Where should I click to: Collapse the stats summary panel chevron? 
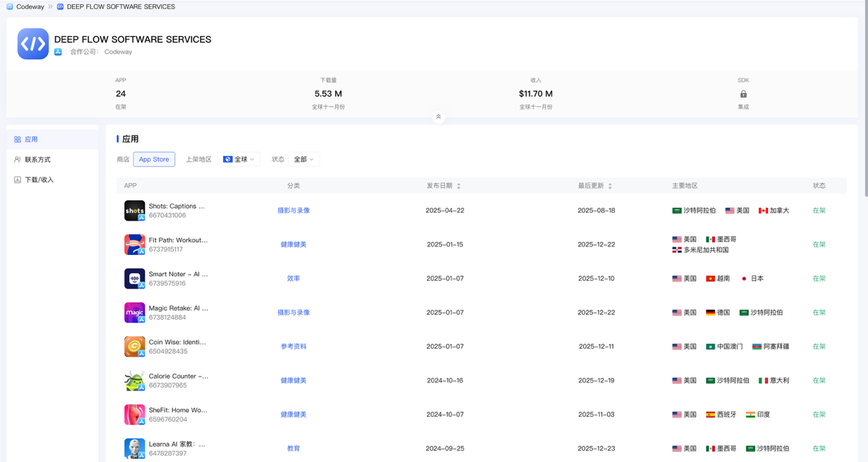coord(438,117)
